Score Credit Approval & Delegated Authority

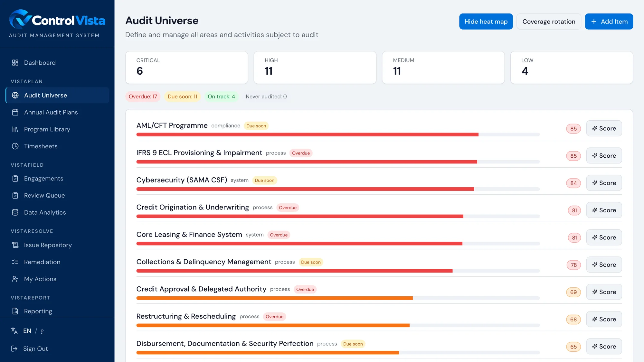pos(604,292)
